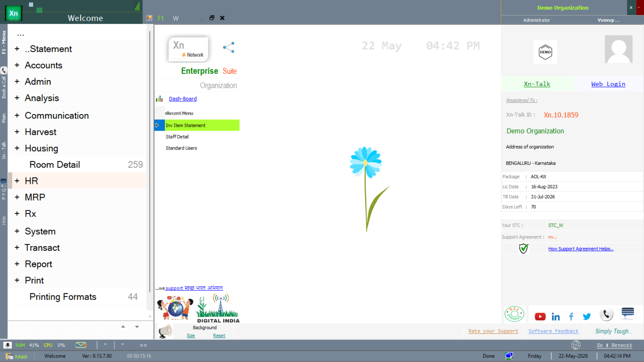644x362 pixels.
Task: Expand the Admin tree node
Action: coord(17,82)
